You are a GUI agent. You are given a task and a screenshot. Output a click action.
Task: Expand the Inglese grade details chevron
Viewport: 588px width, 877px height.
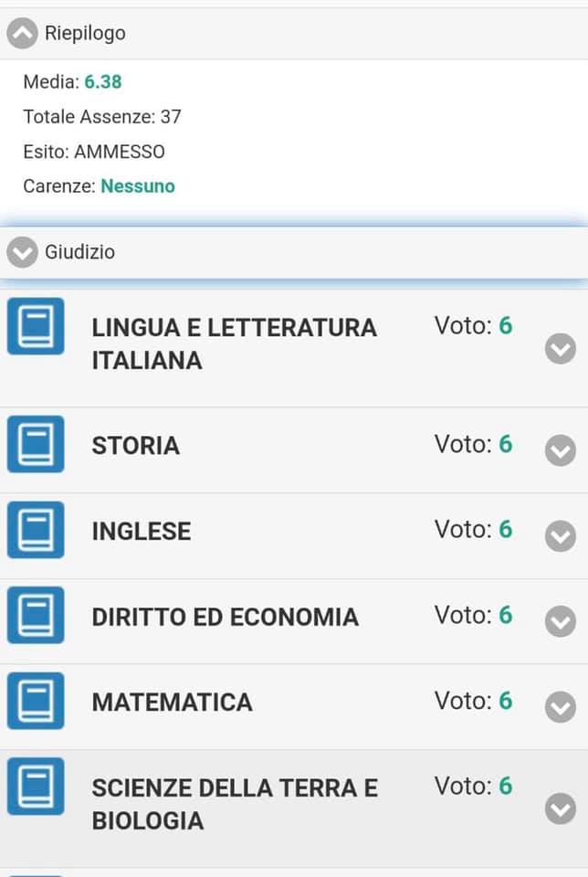(x=561, y=536)
